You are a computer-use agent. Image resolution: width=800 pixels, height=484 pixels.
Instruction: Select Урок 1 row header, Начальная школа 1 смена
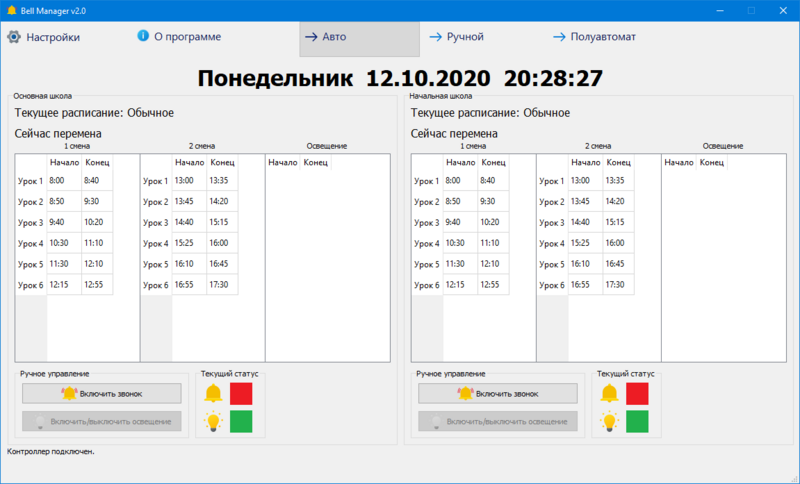click(x=427, y=181)
